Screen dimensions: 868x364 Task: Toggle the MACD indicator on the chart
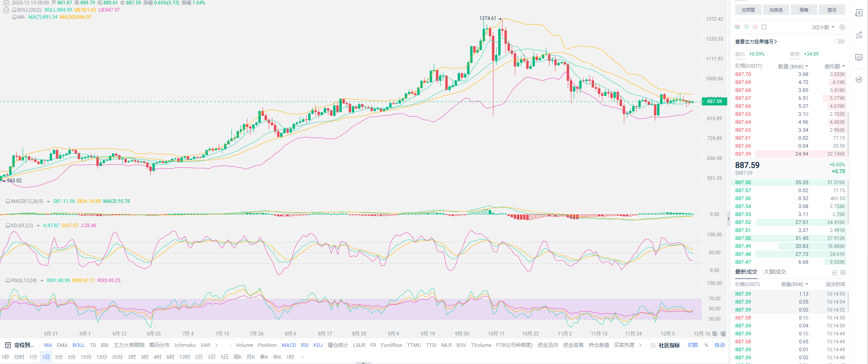pos(288,345)
